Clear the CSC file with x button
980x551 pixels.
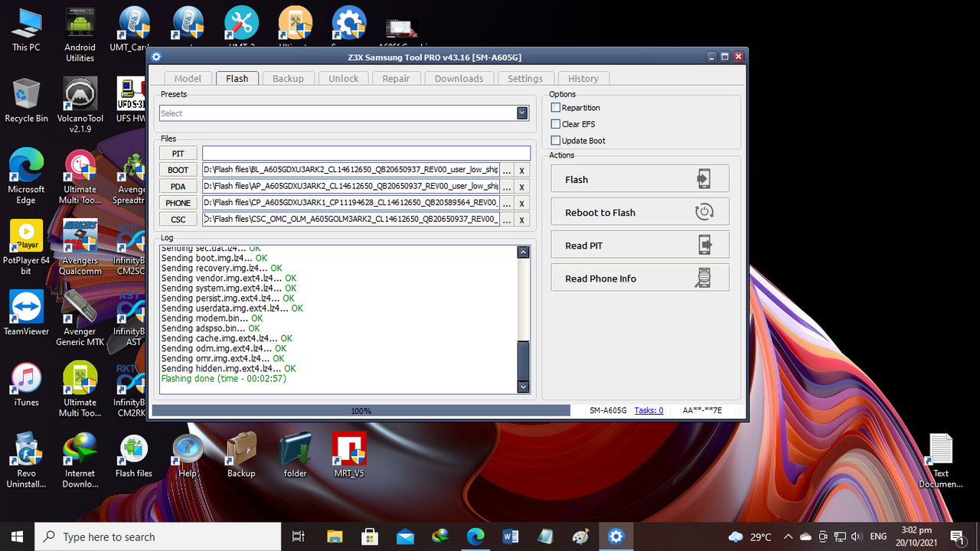point(522,220)
